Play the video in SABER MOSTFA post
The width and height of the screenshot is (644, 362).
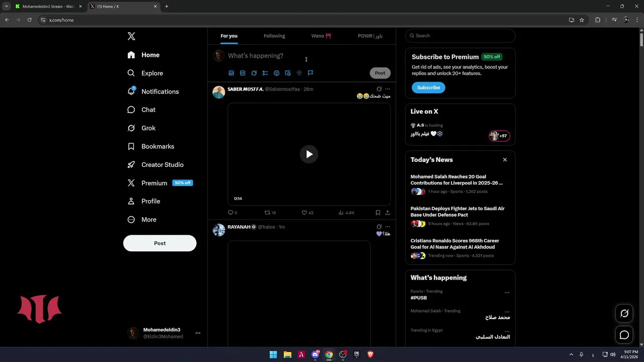[309, 154]
